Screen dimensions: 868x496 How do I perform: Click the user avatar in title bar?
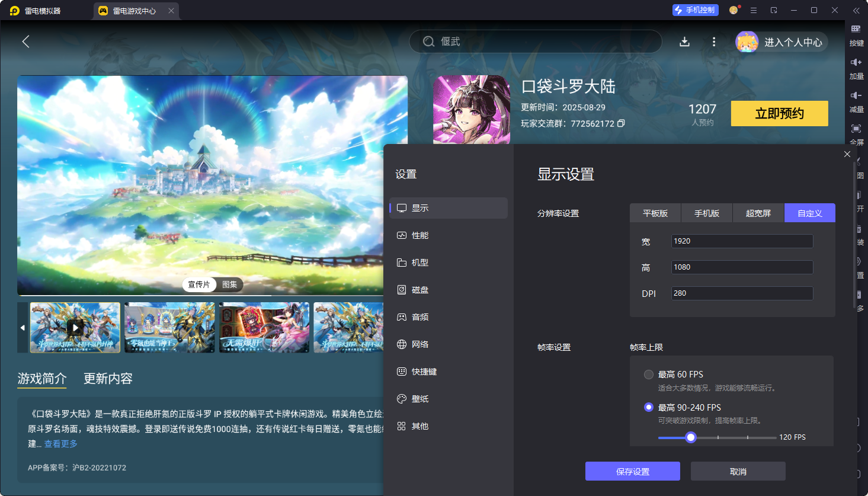point(734,10)
